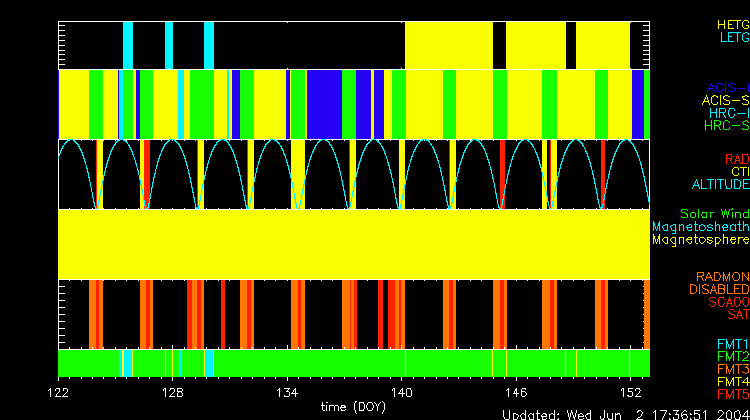Click the time (DOY) axis title
Screen dimensions: 750x420
[354, 407]
